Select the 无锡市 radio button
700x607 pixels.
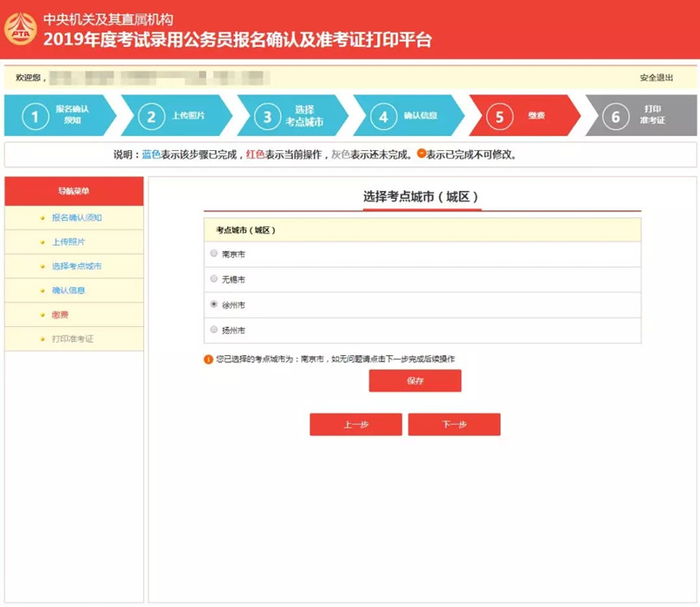(214, 279)
